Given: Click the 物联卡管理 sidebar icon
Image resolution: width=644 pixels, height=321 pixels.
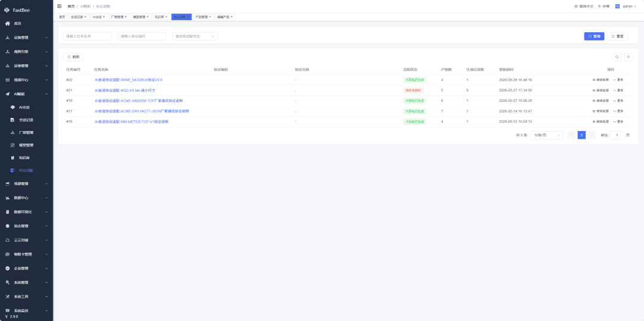Looking at the screenshot, I should tap(7, 254).
